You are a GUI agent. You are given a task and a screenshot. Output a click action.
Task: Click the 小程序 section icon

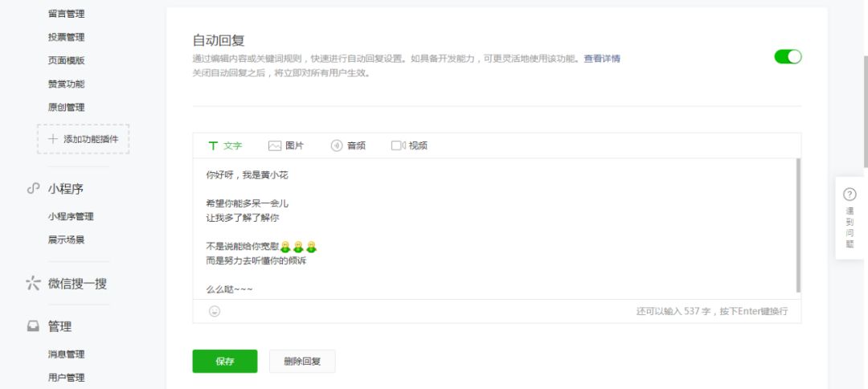33,188
